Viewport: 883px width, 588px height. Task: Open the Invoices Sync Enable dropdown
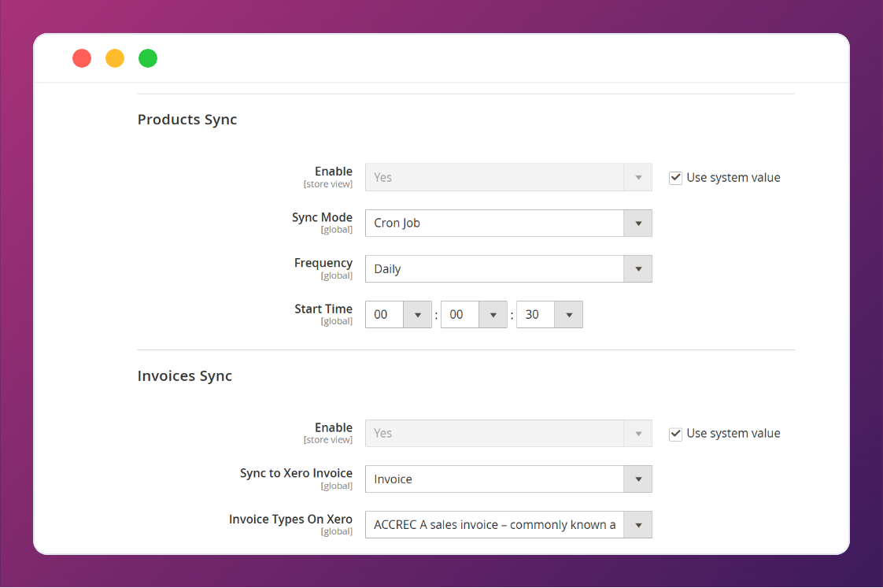click(x=508, y=433)
